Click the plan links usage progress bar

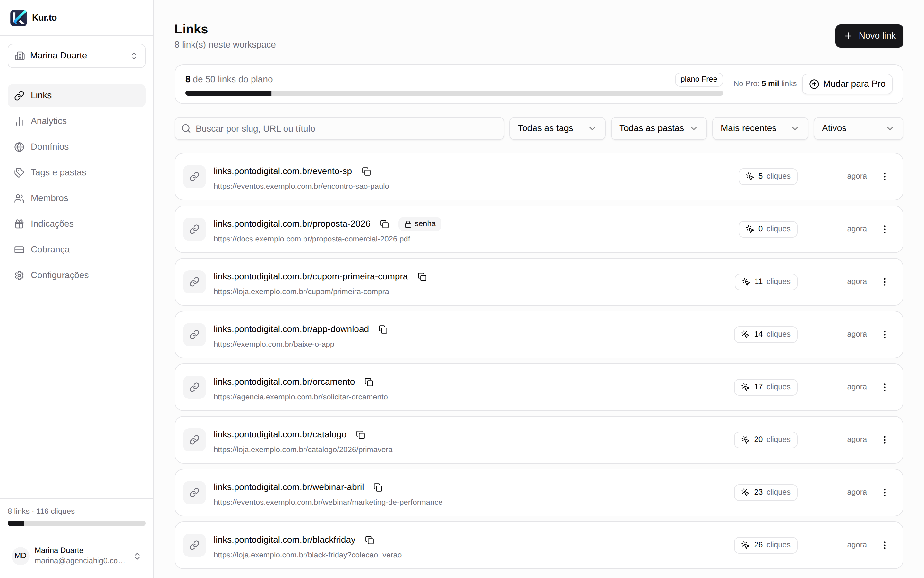(x=454, y=93)
